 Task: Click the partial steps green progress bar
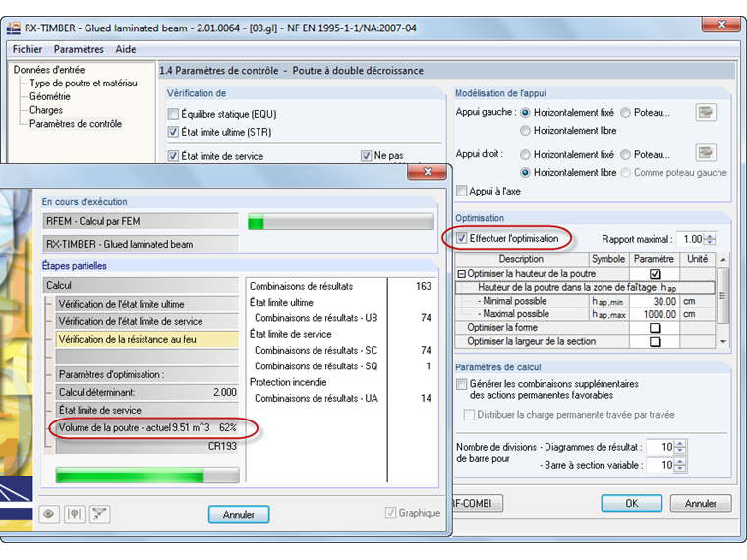coord(147,476)
